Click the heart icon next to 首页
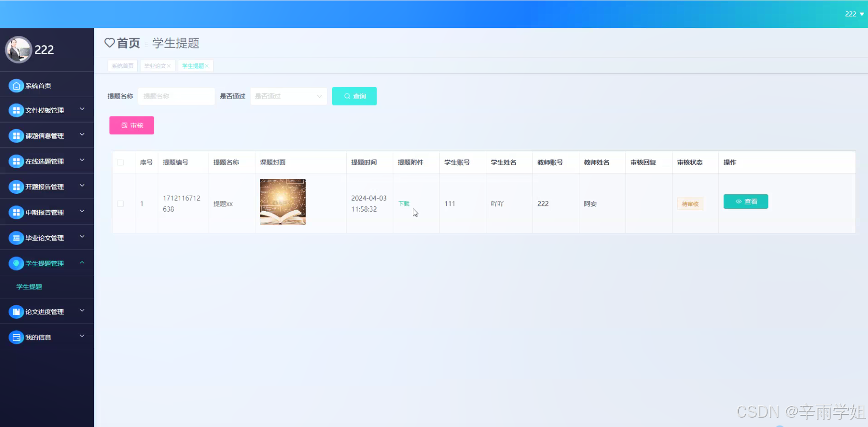 pyautogui.click(x=109, y=43)
